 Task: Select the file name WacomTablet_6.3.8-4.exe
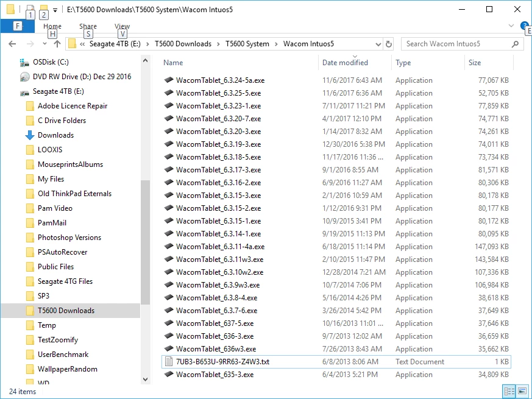tap(216, 297)
